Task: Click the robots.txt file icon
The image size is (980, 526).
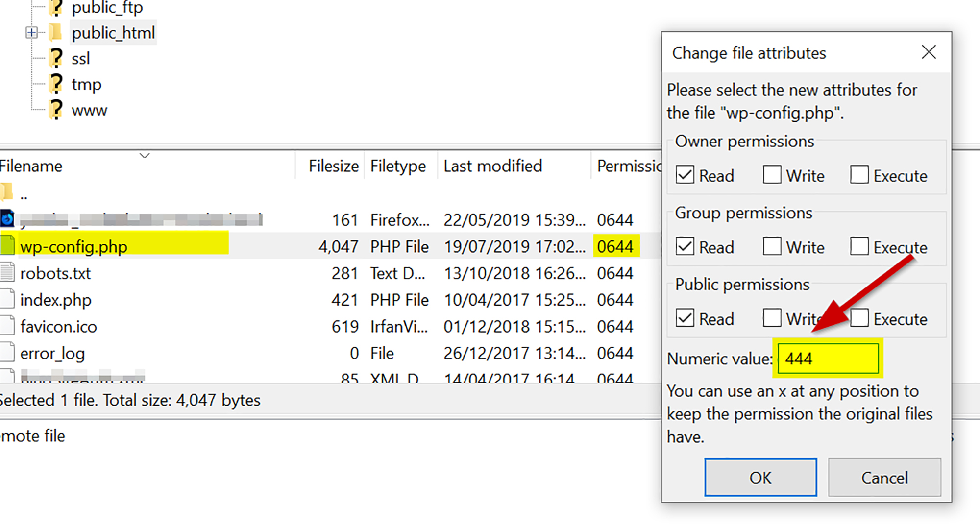Action: click(x=7, y=272)
